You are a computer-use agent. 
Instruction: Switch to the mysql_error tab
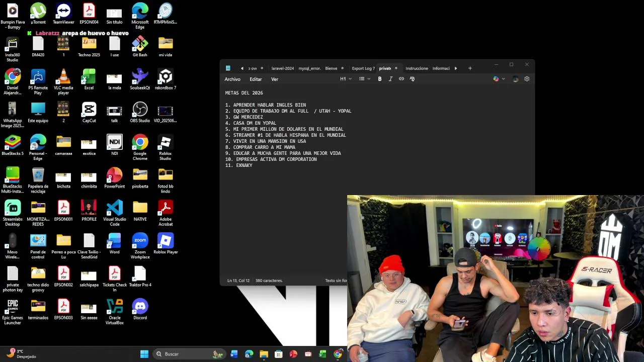[309, 68]
